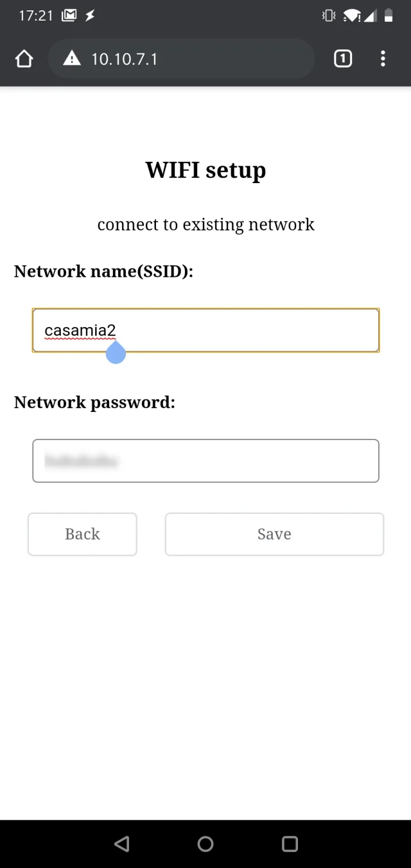411x868 pixels.
Task: Open the Chrome three-dot overflow menu
Action: pyautogui.click(x=383, y=58)
